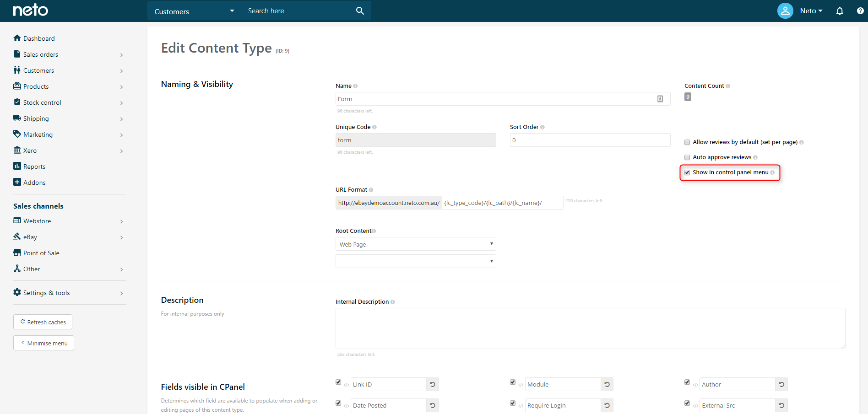Enable Allow reviews by default checkbox
This screenshot has height=414, width=868.
pyautogui.click(x=687, y=142)
